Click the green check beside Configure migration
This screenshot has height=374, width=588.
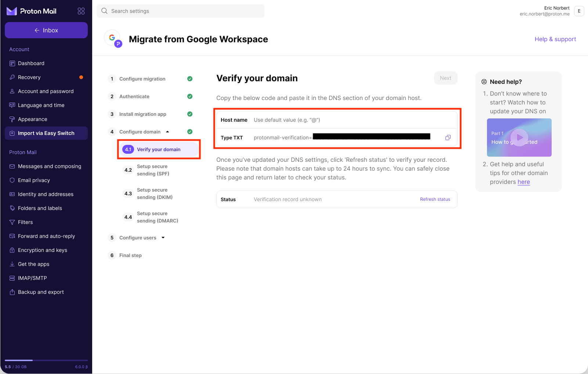coord(190,79)
